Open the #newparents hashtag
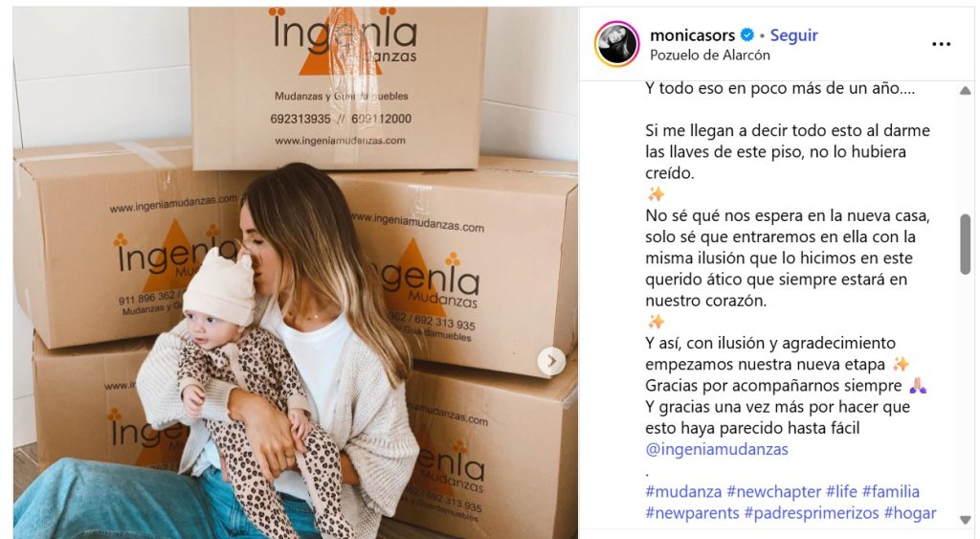This screenshot has width=980, height=539. [x=692, y=513]
